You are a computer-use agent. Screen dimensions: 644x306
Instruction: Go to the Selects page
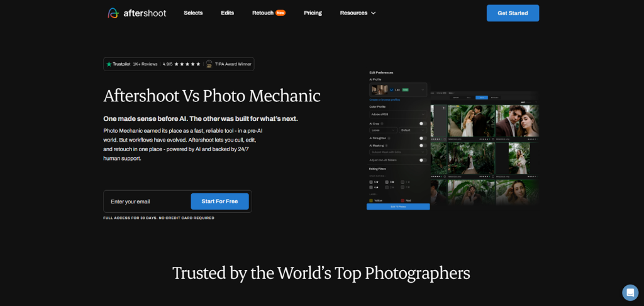pyautogui.click(x=193, y=13)
